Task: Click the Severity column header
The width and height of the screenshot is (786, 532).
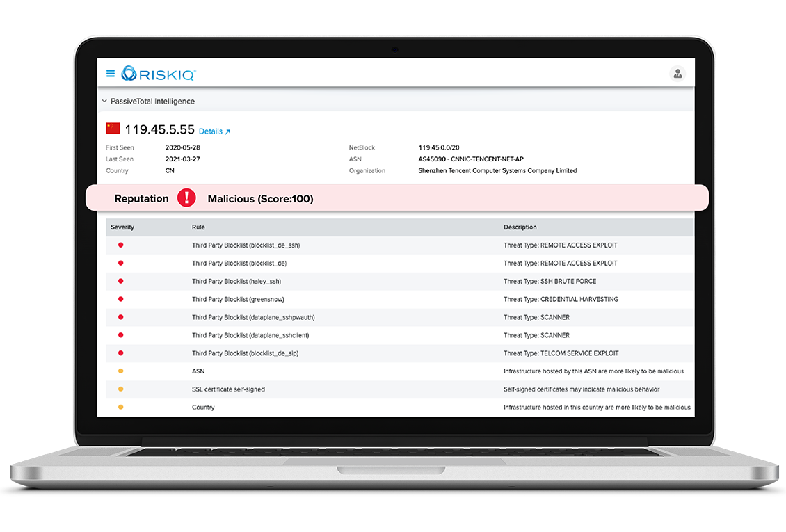Action: click(122, 227)
